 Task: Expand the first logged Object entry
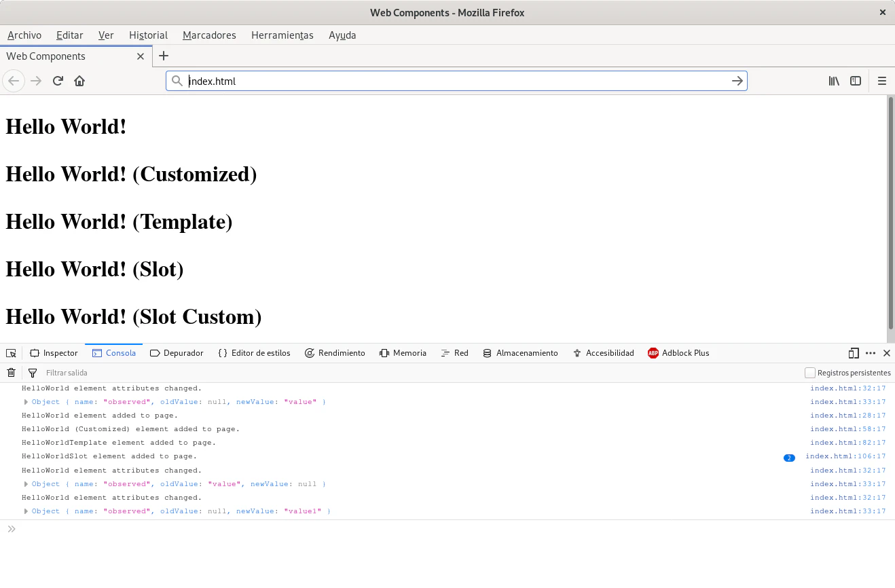tap(26, 402)
